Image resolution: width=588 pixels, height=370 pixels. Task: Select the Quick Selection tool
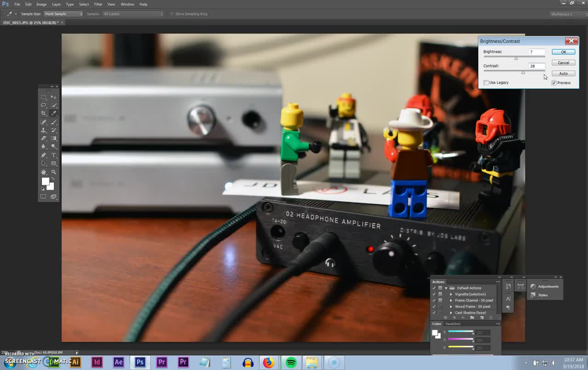(54, 105)
